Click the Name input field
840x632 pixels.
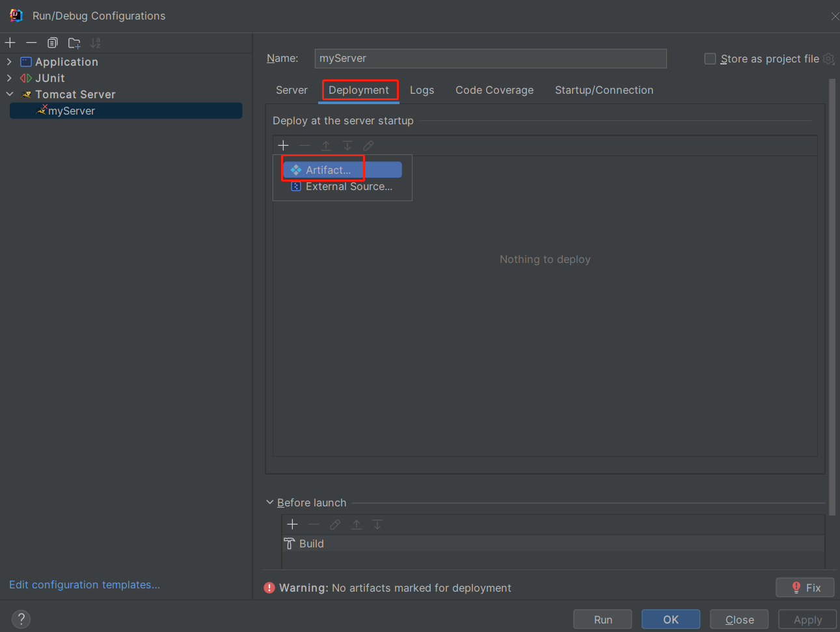491,59
